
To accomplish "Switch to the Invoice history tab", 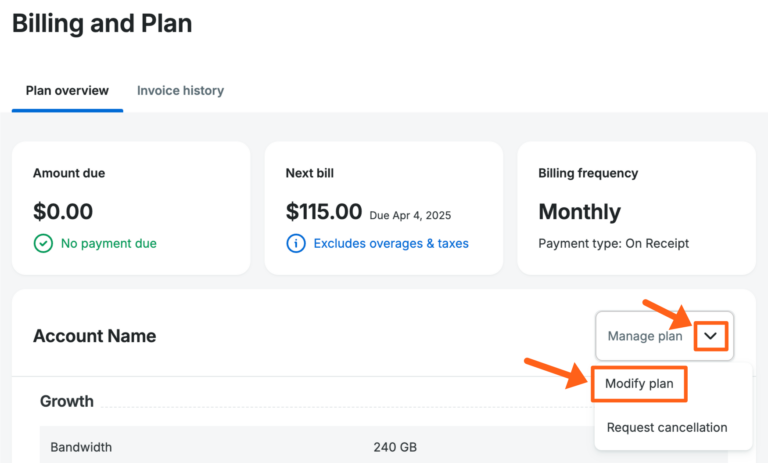I will pyautogui.click(x=180, y=90).
